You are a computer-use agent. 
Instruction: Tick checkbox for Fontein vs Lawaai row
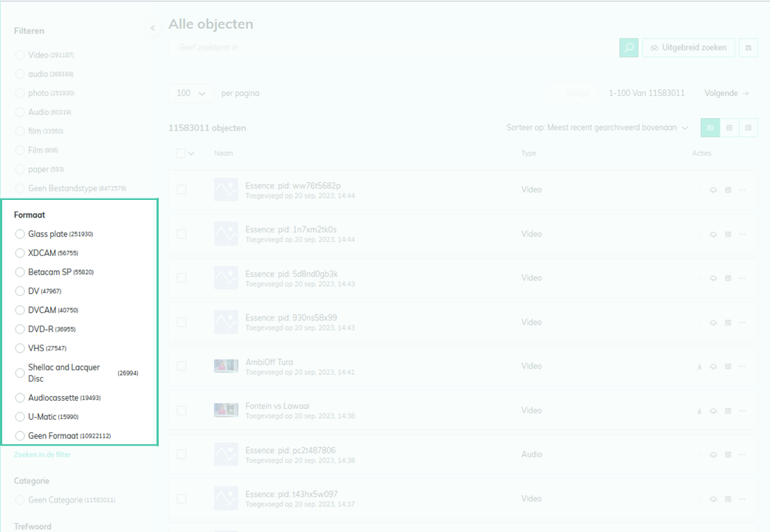coord(181,411)
